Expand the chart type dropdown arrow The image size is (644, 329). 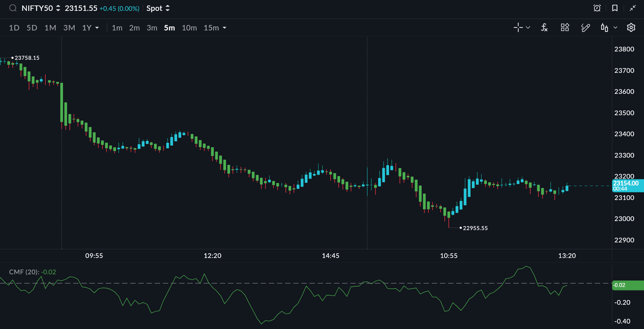pos(615,28)
